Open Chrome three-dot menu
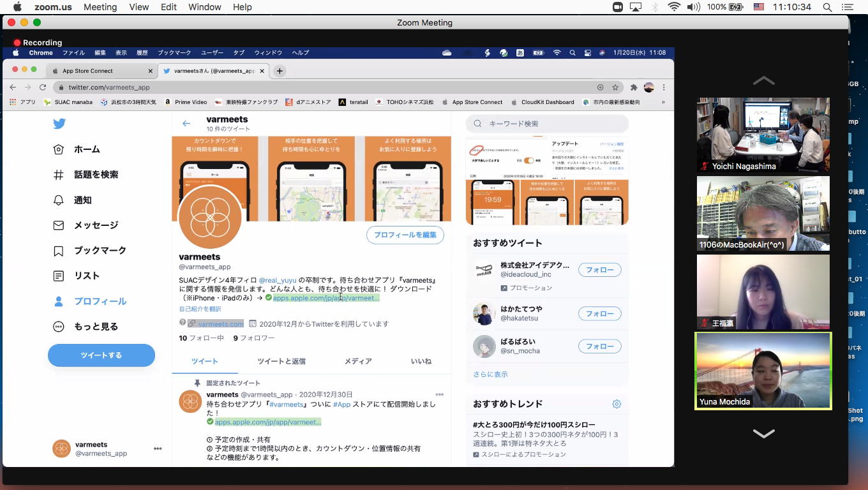 pyautogui.click(x=664, y=87)
